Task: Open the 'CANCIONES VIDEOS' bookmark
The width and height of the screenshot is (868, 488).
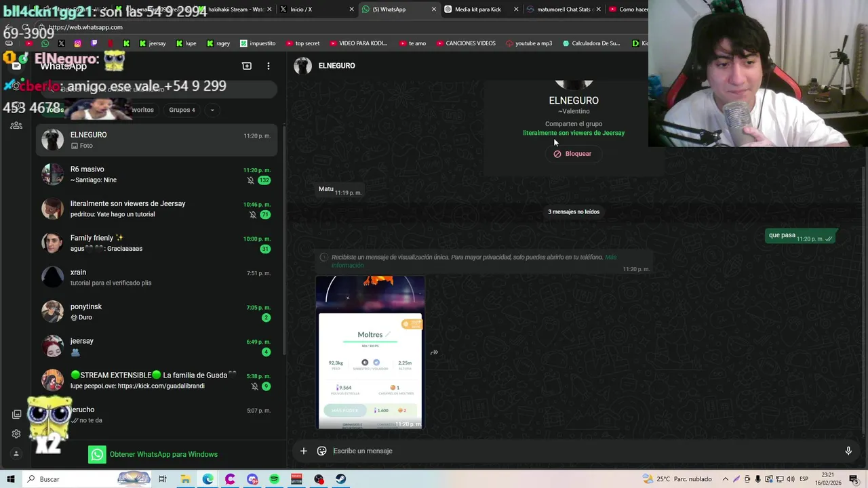Action: (x=465, y=43)
